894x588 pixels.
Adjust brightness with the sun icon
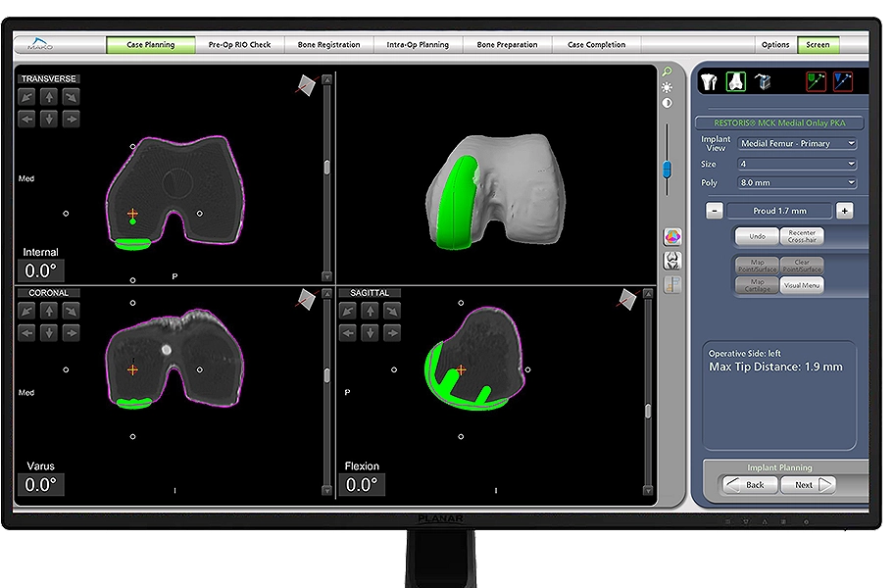coord(667,87)
